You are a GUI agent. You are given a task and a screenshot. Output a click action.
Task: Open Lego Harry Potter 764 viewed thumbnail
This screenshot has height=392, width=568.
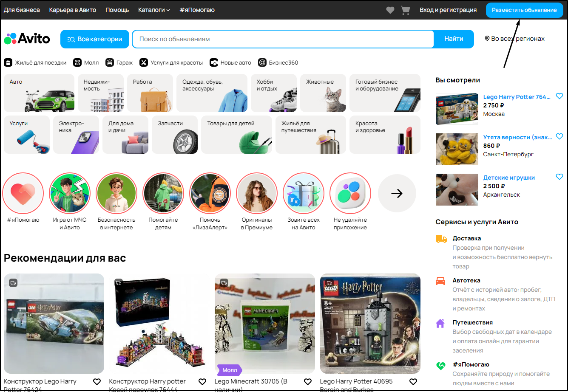[457, 109]
